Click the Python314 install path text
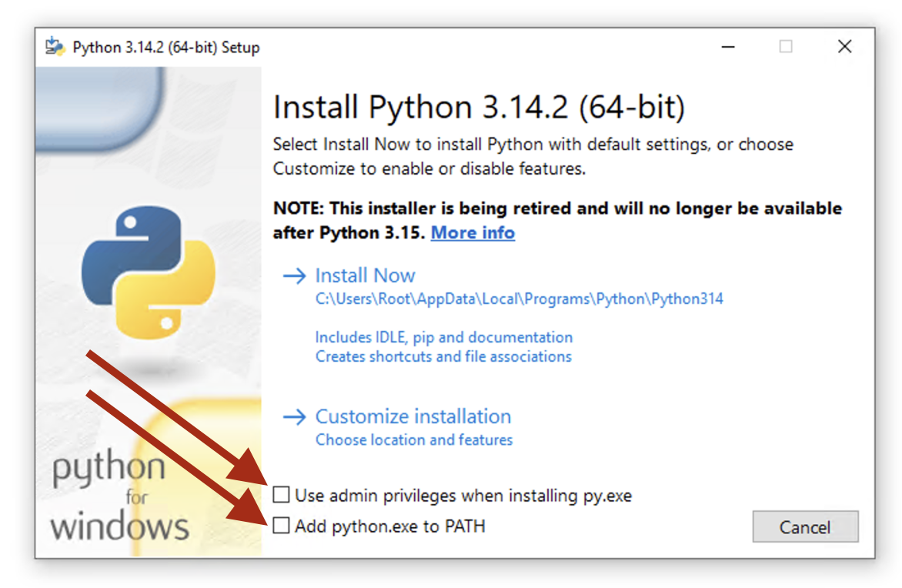Viewport: 902px width, 588px height. click(519, 299)
